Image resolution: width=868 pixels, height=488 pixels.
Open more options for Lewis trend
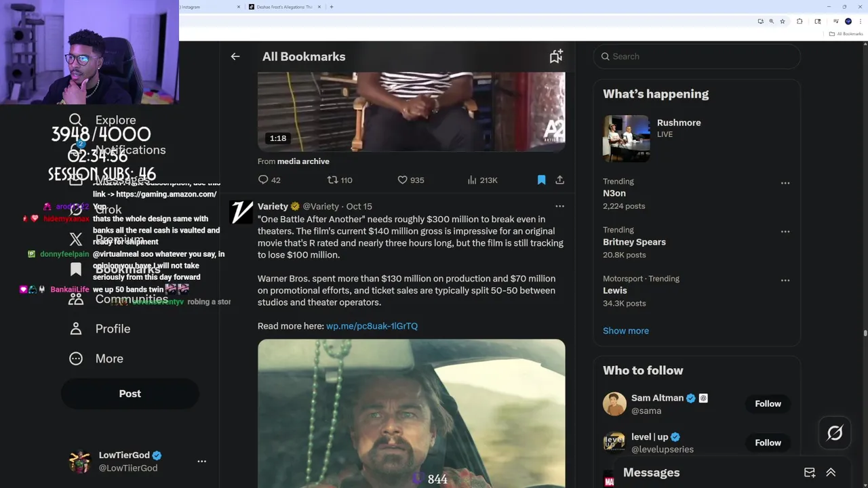785,280
